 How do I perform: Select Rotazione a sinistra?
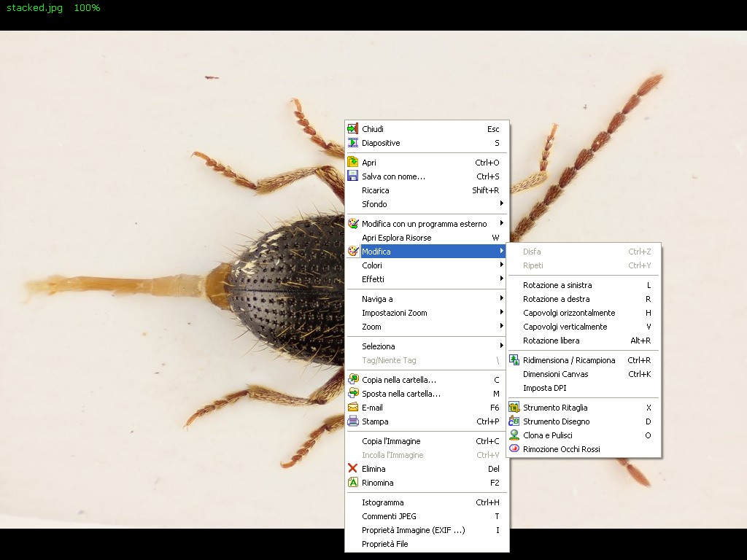(x=557, y=285)
